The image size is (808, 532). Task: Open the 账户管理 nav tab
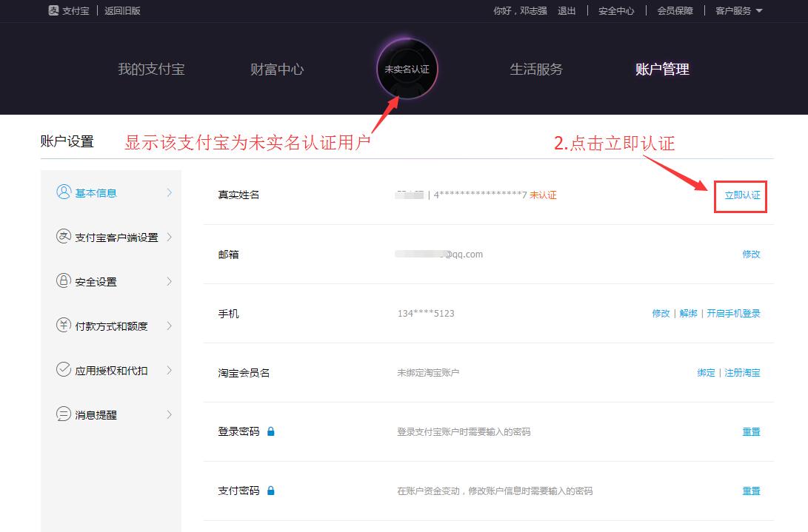click(x=662, y=69)
